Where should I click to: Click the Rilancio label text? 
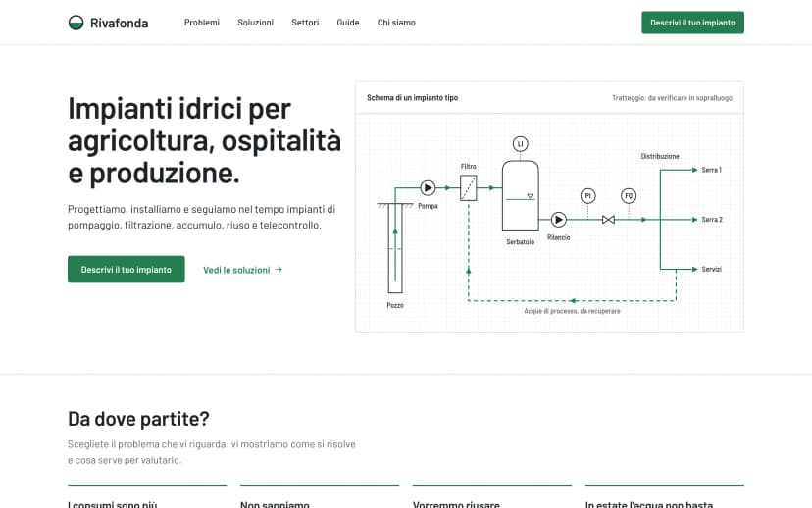pos(558,237)
